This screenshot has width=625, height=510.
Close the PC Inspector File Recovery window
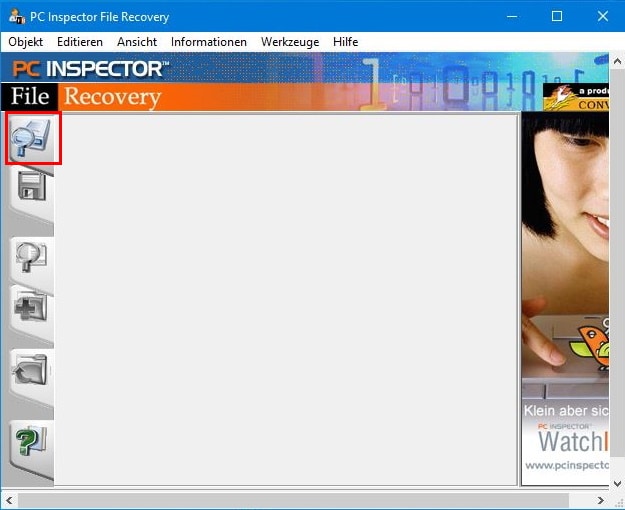tap(603, 16)
